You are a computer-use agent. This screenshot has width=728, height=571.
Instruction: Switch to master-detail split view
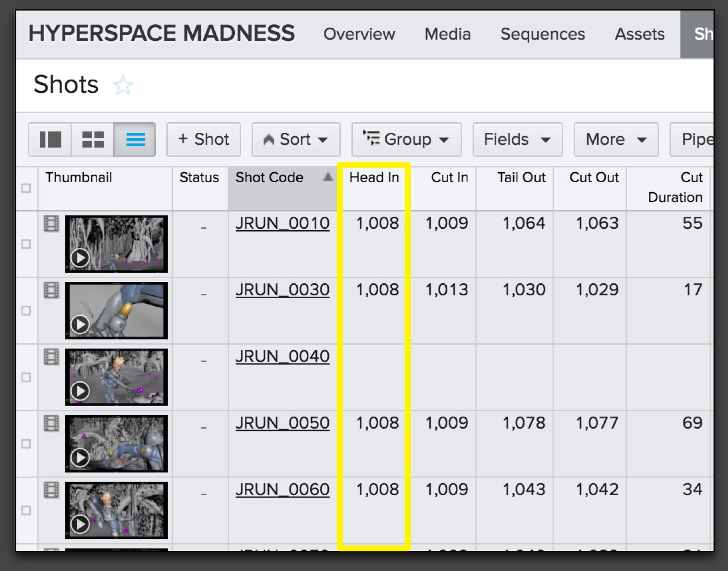pos(50,140)
